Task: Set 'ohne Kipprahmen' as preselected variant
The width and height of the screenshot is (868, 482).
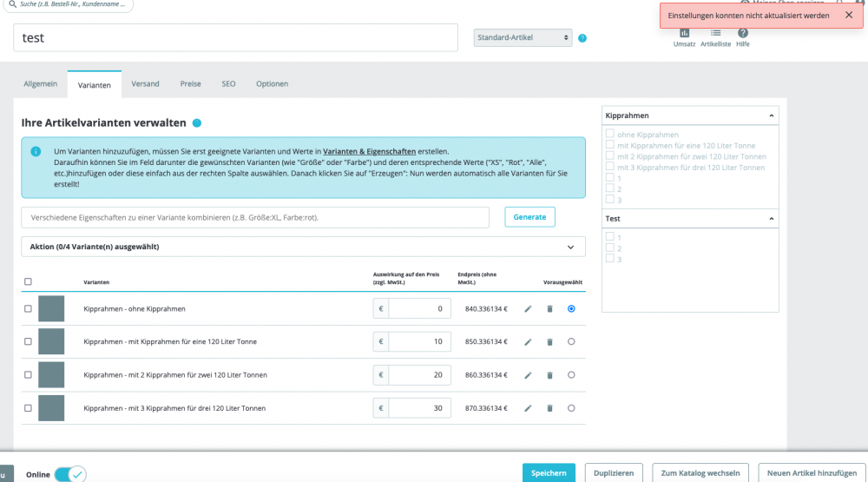Action: click(x=571, y=308)
